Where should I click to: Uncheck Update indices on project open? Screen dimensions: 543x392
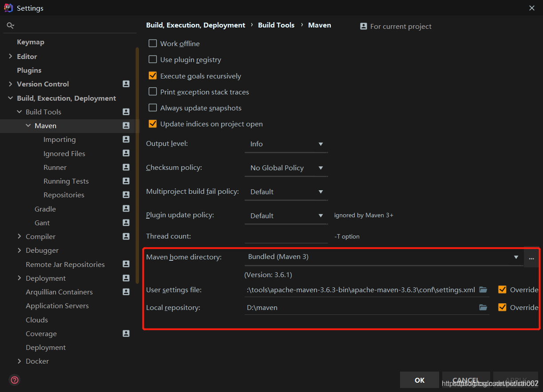tap(153, 124)
